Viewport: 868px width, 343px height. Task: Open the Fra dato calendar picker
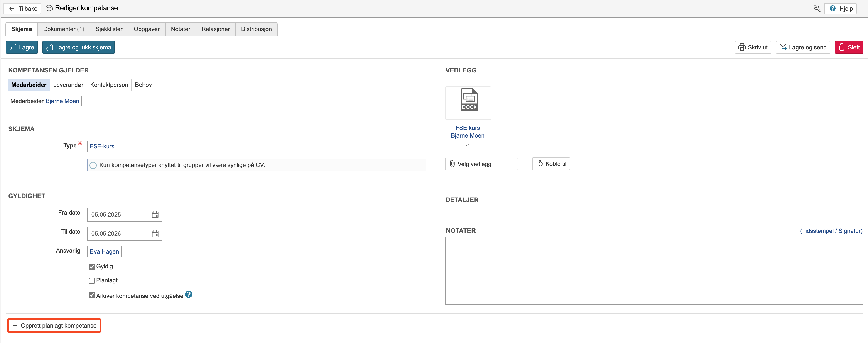click(155, 215)
